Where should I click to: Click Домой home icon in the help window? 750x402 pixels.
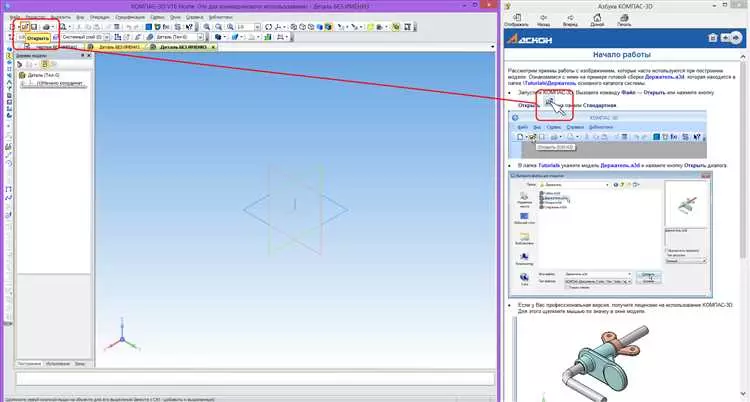point(597,20)
